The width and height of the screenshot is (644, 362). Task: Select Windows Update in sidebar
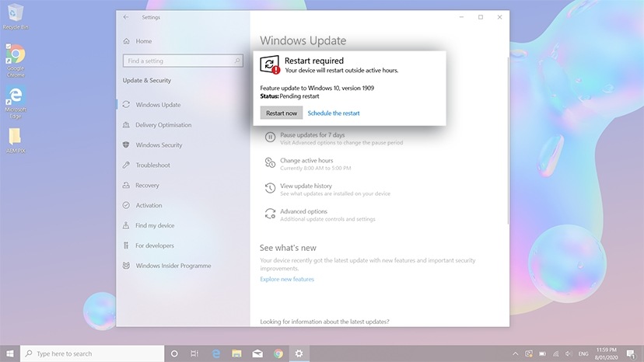tap(158, 105)
